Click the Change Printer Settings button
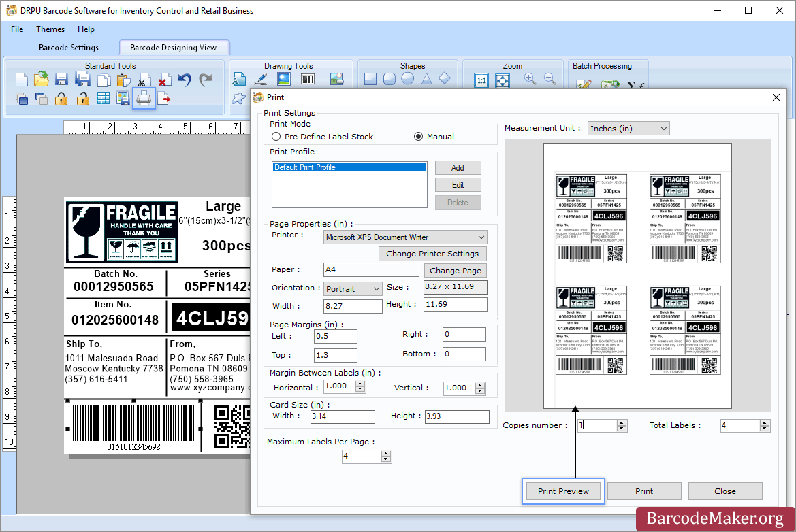 [432, 254]
